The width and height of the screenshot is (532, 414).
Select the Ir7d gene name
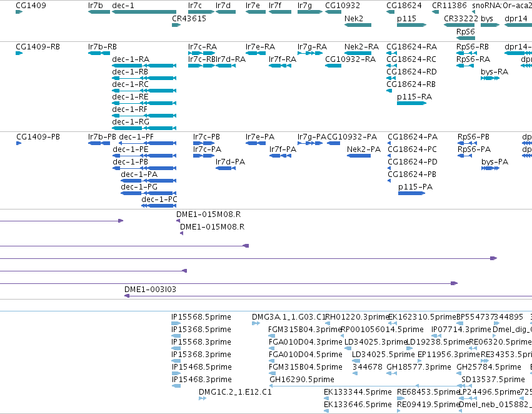(x=223, y=6)
